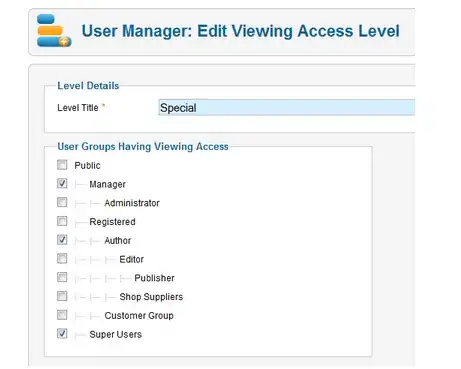Tick the Administrator group checkbox
This screenshot has width=461, height=369.
[x=62, y=202]
